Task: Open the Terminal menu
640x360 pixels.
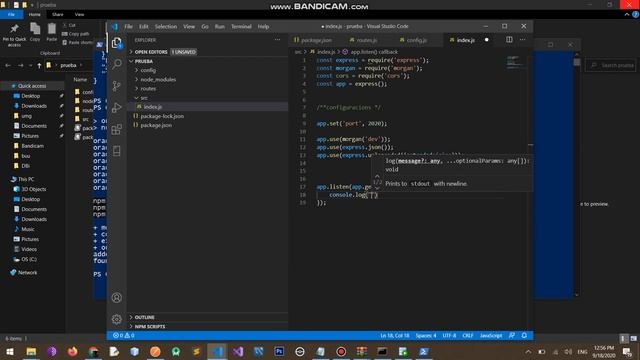Action: point(241,27)
